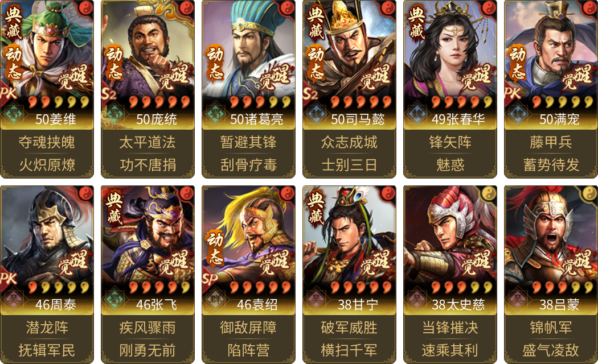Image resolution: width=598 pixels, height=364 pixels.
Task: Open the 夺魂挟魄 skill of 姜维
Action: [x=47, y=142]
